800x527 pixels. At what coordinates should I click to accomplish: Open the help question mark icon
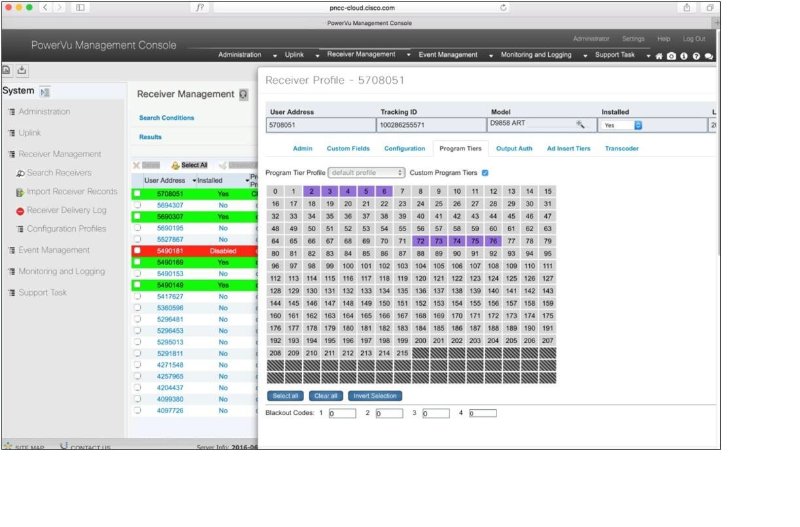pos(696,55)
